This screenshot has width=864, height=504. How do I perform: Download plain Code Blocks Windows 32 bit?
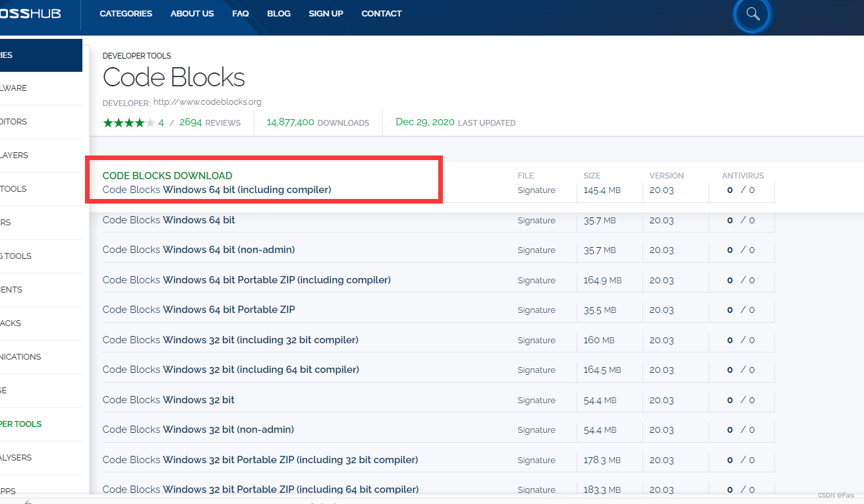[169, 400]
